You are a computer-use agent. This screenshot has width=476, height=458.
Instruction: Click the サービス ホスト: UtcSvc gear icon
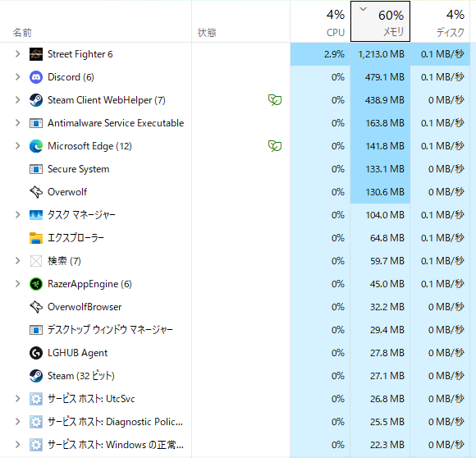[x=36, y=399]
